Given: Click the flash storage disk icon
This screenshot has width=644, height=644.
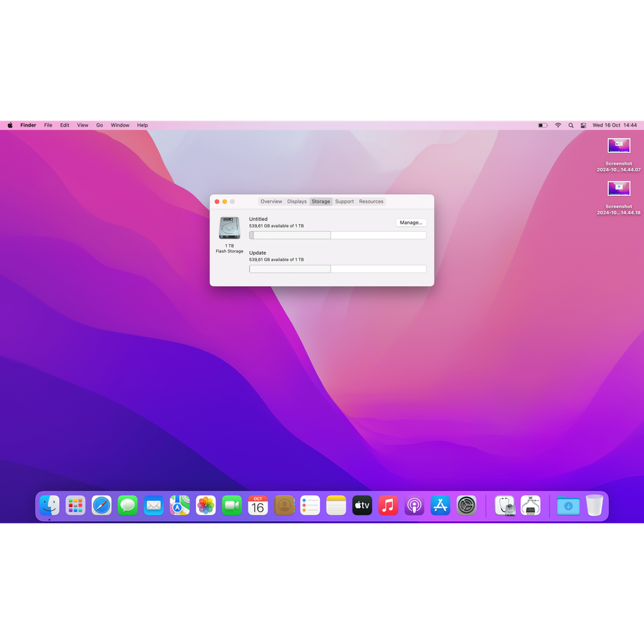Looking at the screenshot, I should coord(230,228).
